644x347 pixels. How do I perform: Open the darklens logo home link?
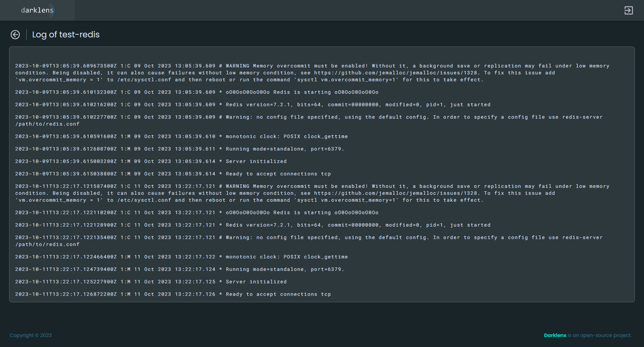tap(37, 10)
